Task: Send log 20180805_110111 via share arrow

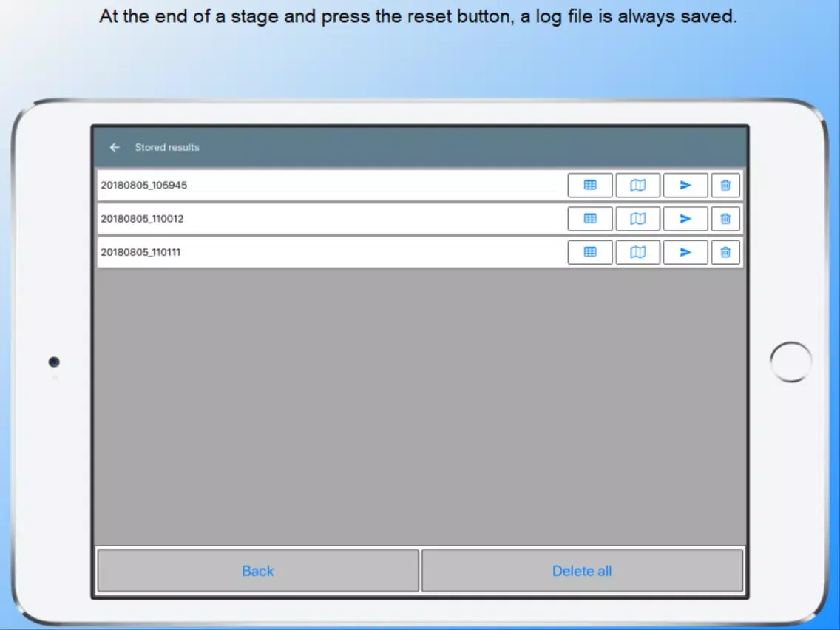Action: 685,252
